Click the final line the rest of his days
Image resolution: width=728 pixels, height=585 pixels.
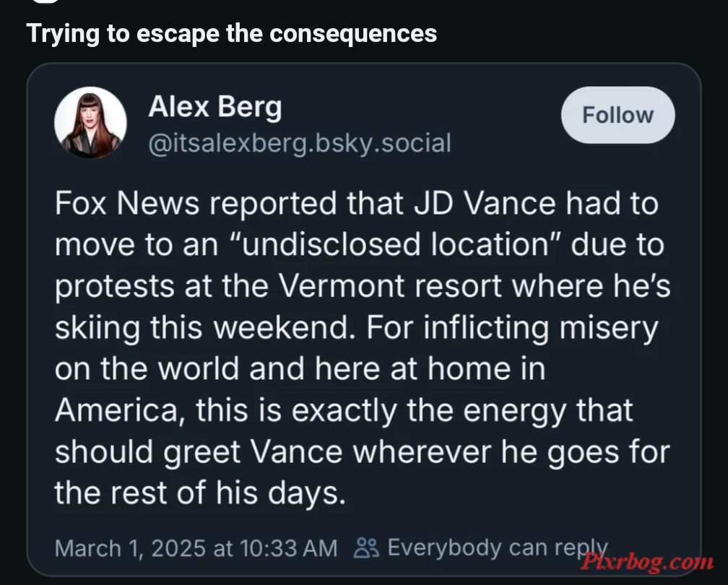(x=201, y=493)
